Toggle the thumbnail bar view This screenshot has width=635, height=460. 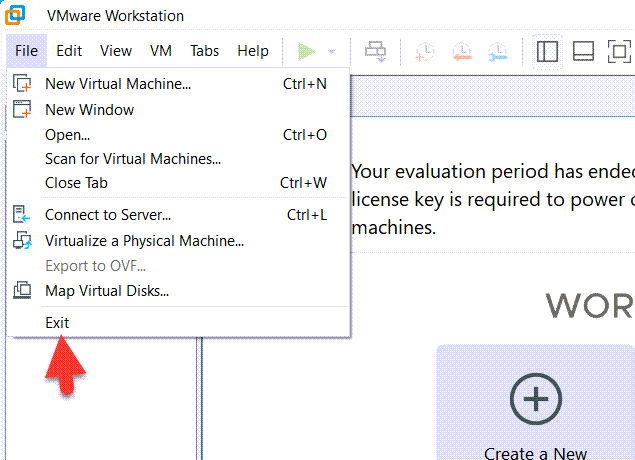584,51
